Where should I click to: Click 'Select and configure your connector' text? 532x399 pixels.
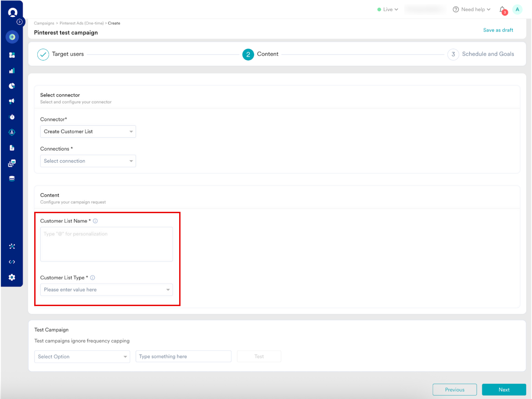click(76, 102)
